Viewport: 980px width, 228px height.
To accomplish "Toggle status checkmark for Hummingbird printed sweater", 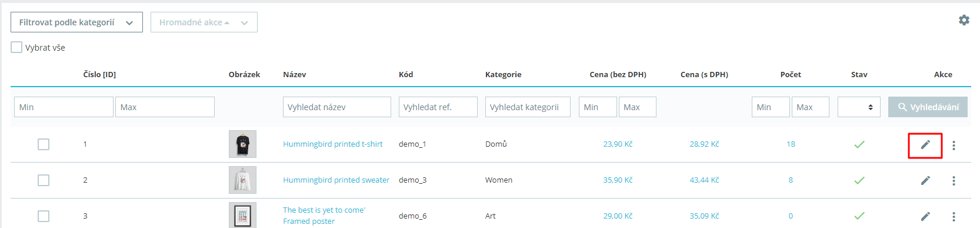I will (x=859, y=180).
